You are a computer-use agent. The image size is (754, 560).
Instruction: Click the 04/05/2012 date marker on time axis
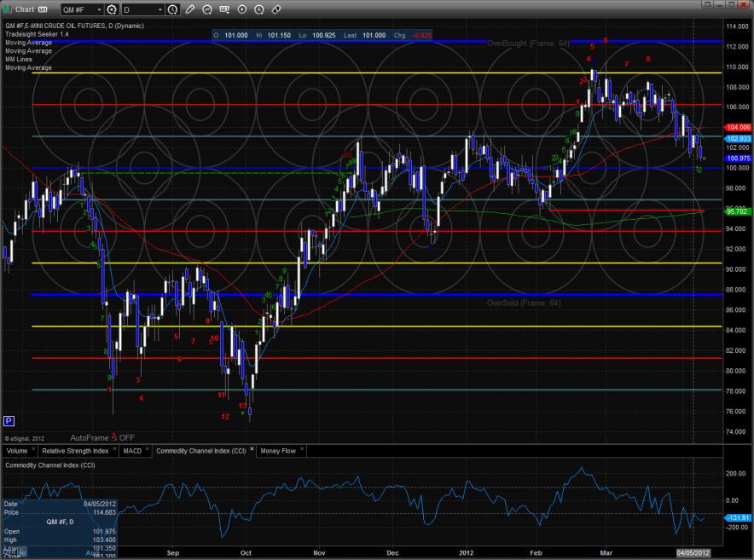click(x=693, y=553)
